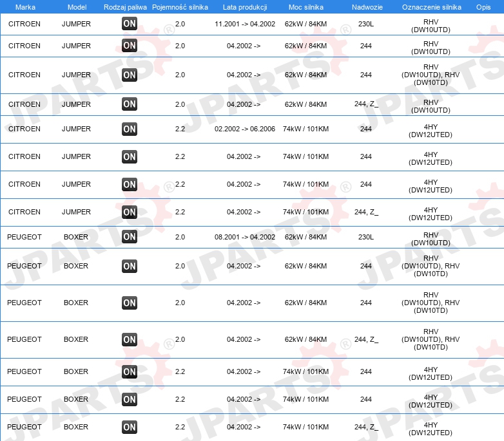
Task: Click 244, Z_ in Citroen 2.2 row
Action: pos(366,212)
